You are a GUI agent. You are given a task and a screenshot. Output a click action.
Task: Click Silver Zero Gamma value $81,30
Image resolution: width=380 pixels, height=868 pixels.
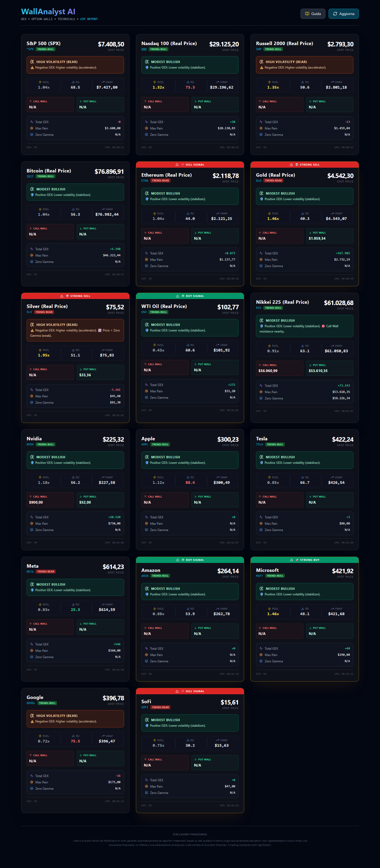click(115, 402)
